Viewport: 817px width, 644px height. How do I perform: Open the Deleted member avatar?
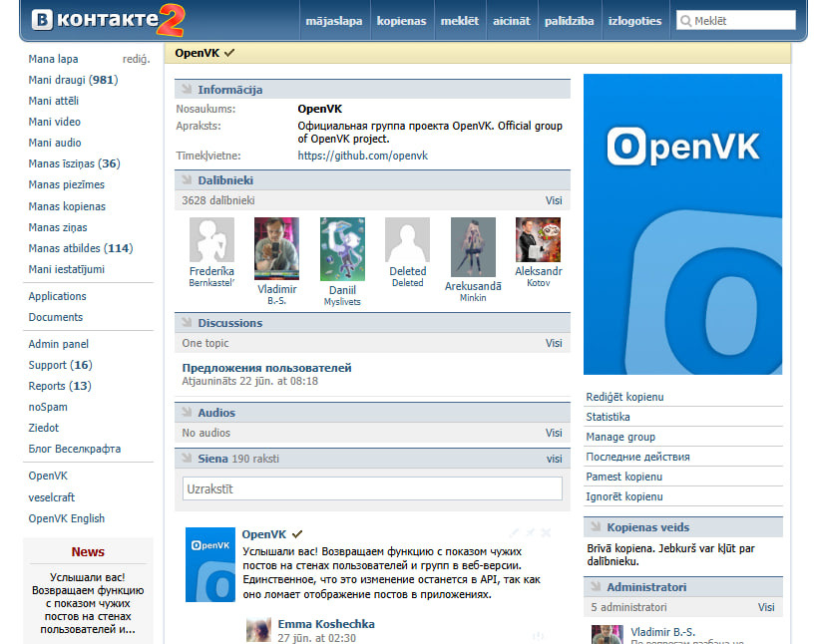point(407,239)
